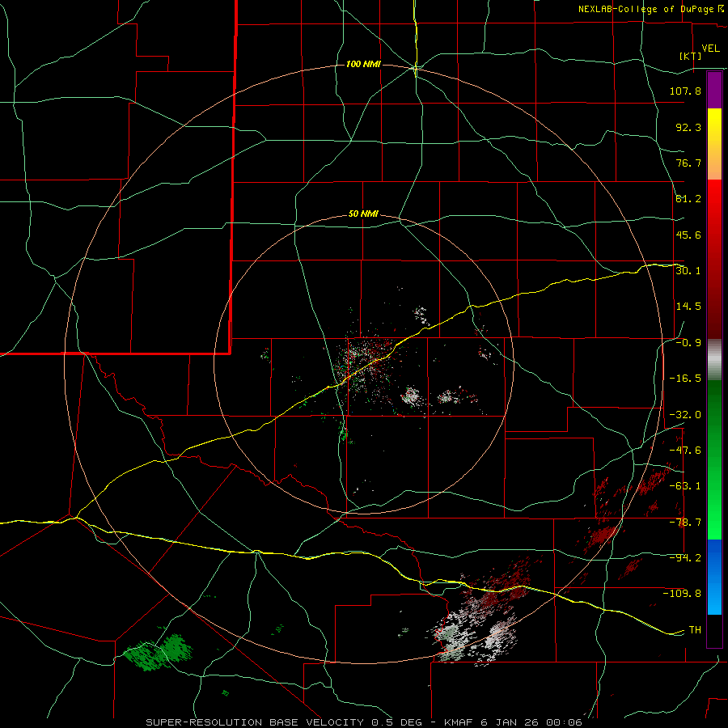
Task: Click the -78.7 velocity scale value
Action: pos(685,523)
